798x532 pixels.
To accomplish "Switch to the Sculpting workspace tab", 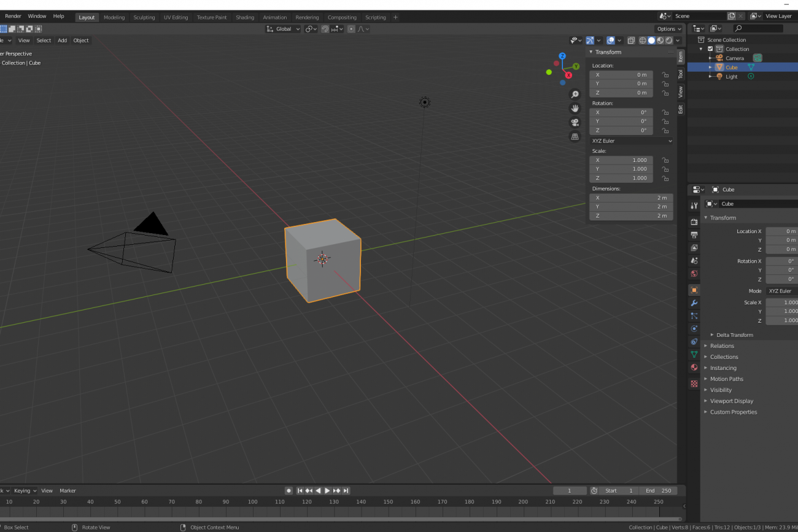I will click(x=144, y=17).
